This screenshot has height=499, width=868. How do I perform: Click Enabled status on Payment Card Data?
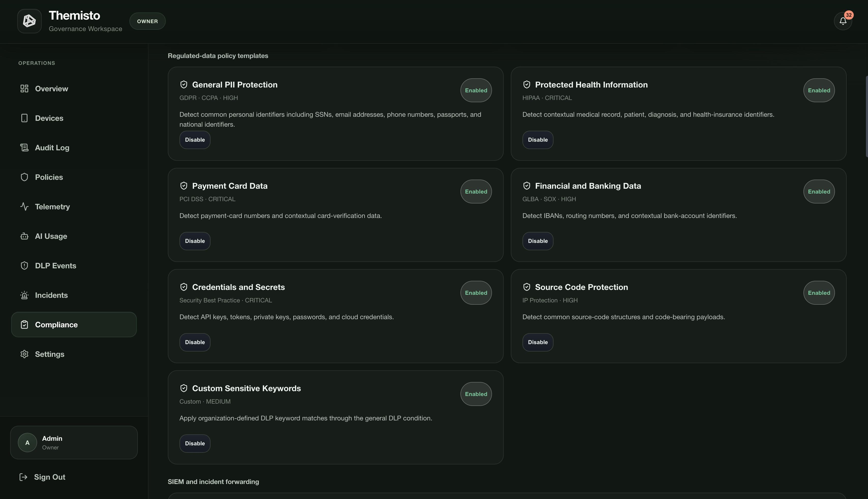476,192
